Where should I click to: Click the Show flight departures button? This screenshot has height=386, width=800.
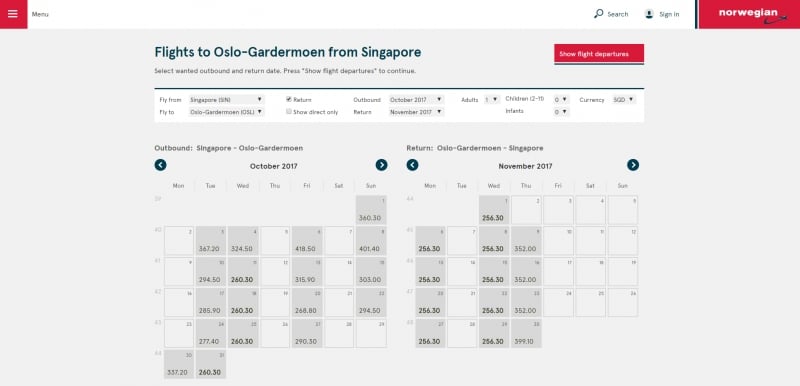599,54
